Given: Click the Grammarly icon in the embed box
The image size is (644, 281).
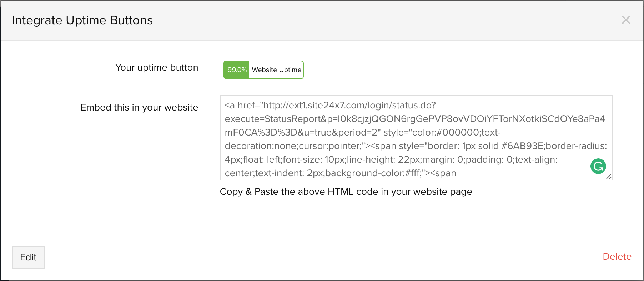Looking at the screenshot, I should click(598, 166).
